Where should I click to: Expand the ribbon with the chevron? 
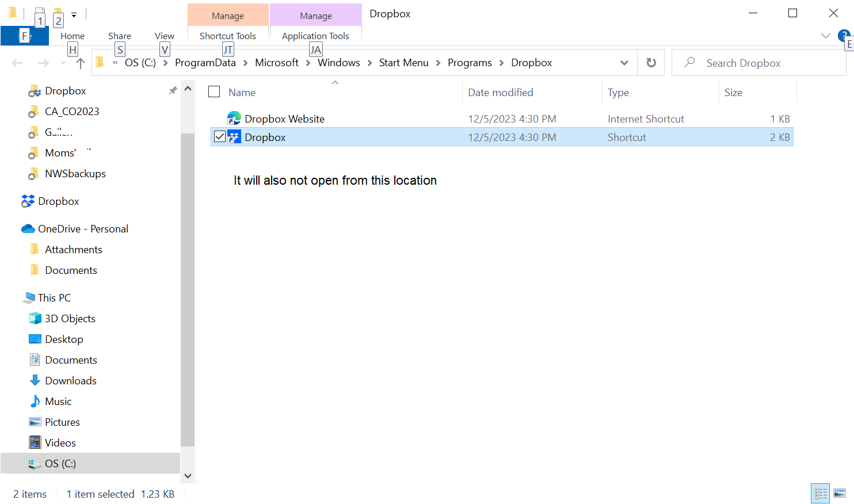click(x=826, y=36)
